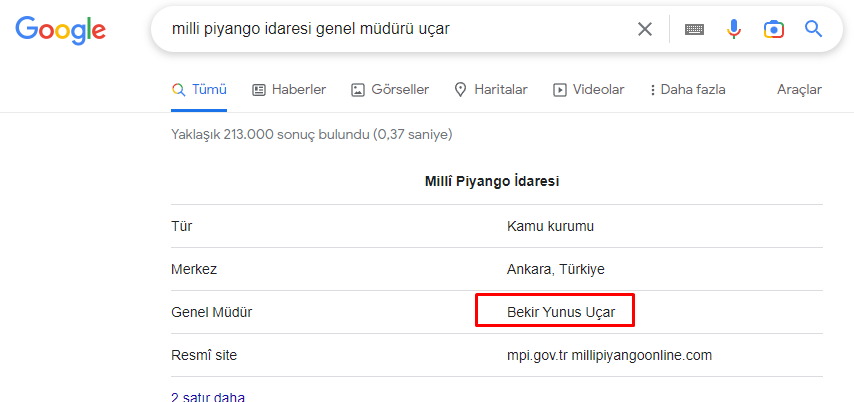Select the Tümü results tab
Screen dimensions: 854x402
coord(199,90)
